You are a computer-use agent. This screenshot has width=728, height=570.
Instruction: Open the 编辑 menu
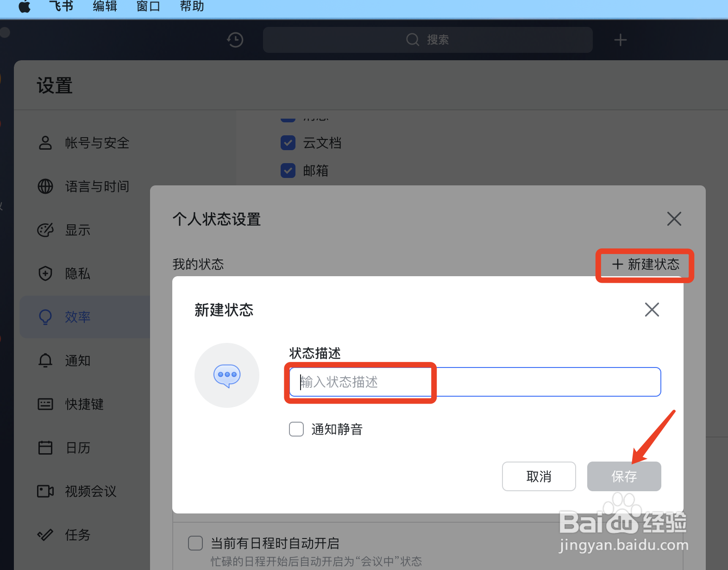[105, 6]
